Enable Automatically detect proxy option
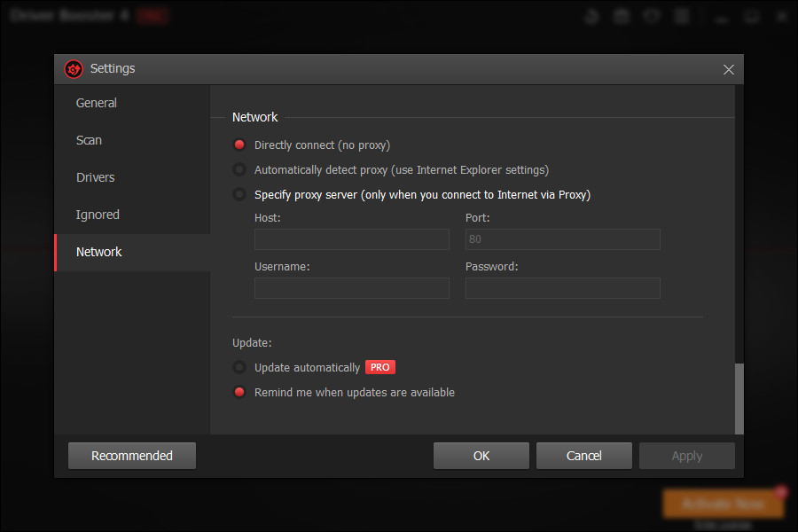The image size is (798, 532). [239, 169]
